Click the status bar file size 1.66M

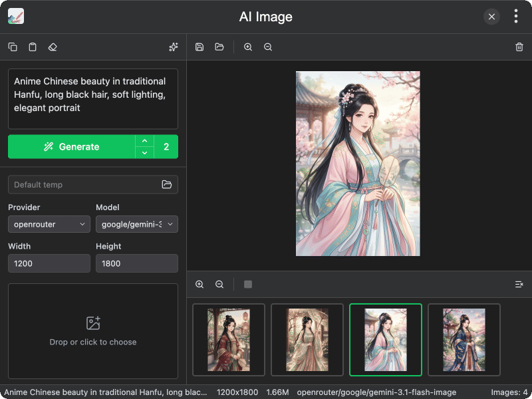pos(277,392)
